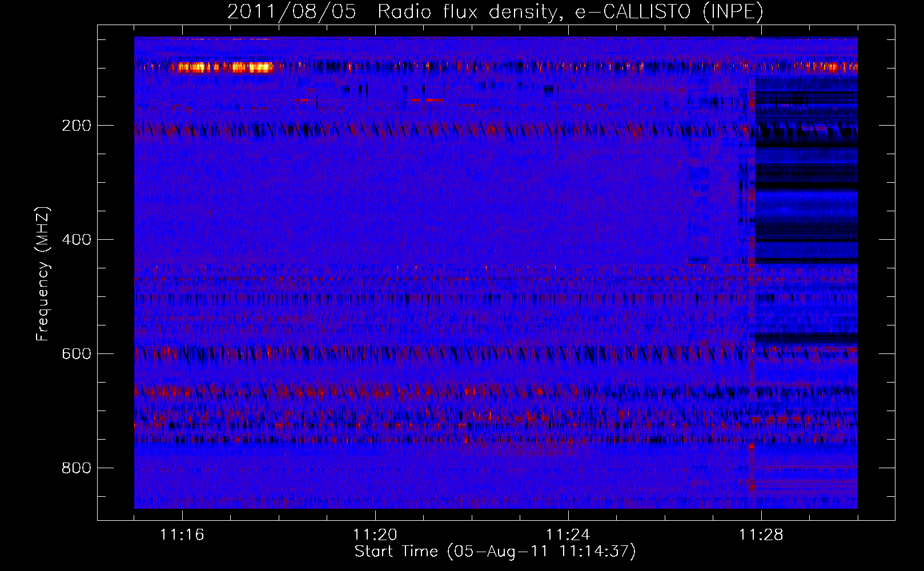
Task: Select the 'Frequency (MHZ)' axis label
Action: (42, 274)
